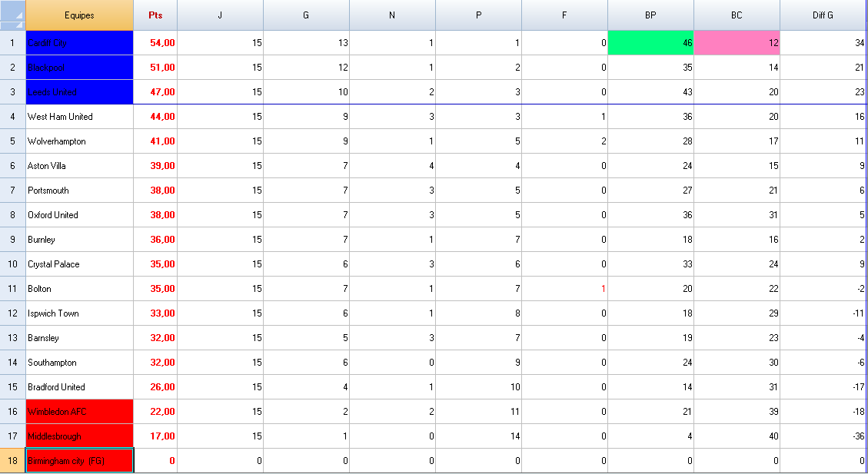Sort by the Pts column header

coord(155,15)
